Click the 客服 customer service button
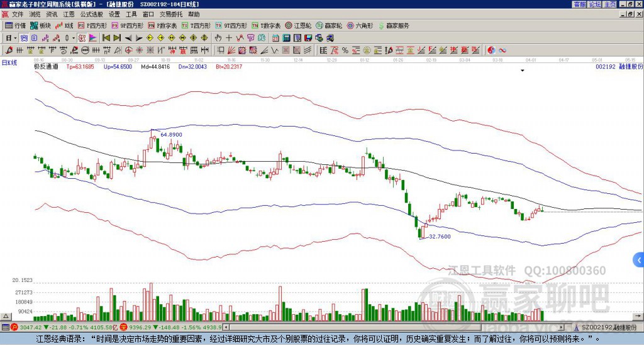The image size is (644, 345). click(579, 4)
